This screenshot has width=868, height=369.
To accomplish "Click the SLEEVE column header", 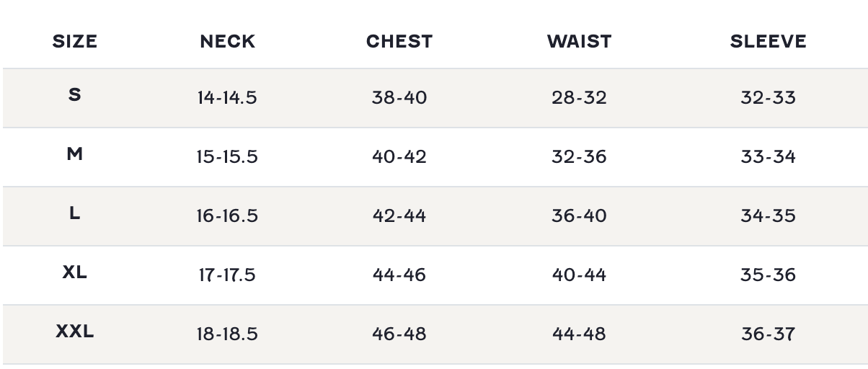I will (768, 41).
